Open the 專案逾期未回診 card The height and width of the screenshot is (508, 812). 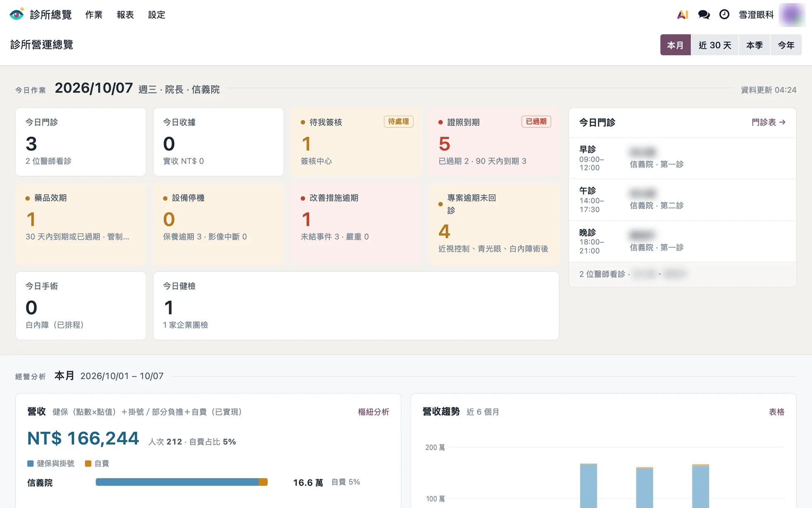pos(494,224)
